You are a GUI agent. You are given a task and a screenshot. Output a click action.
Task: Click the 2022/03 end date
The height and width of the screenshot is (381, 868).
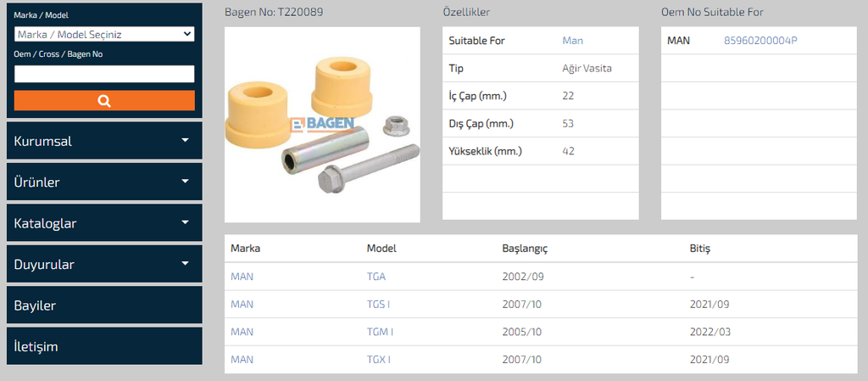(710, 332)
